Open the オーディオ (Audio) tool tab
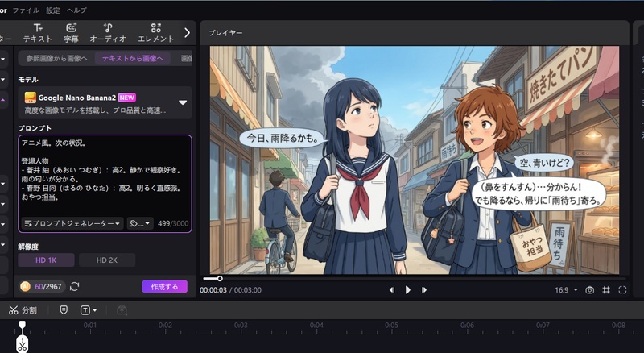The image size is (644, 353). coord(108,33)
